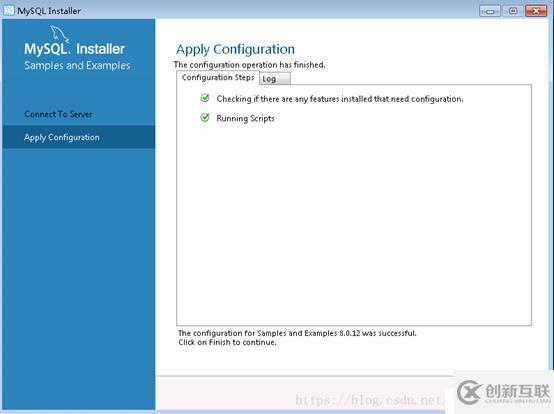Maximize the MySQL Installer window
554x414 pixels.
pos(513,11)
